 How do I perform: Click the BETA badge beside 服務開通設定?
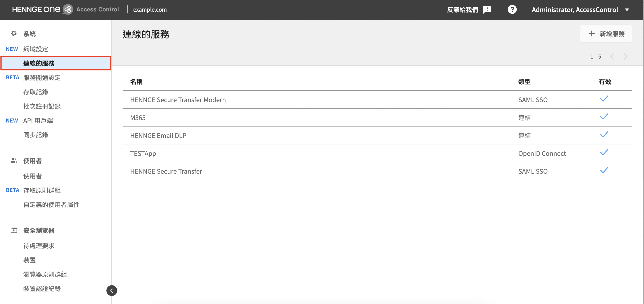click(x=13, y=78)
